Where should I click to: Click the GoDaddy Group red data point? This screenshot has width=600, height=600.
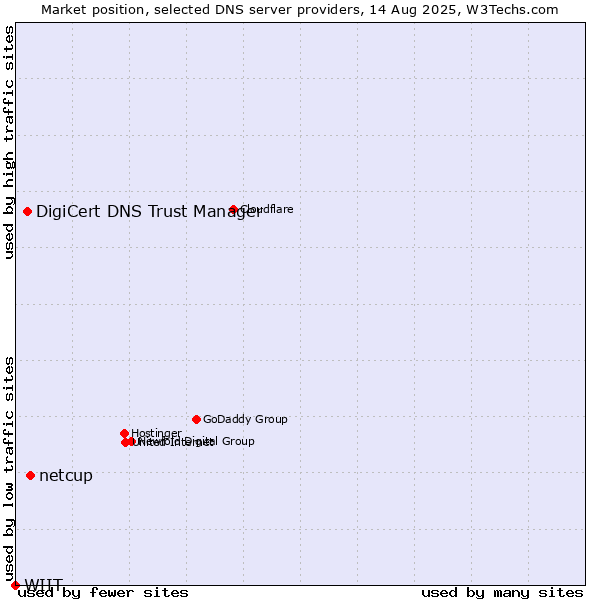pos(196,419)
